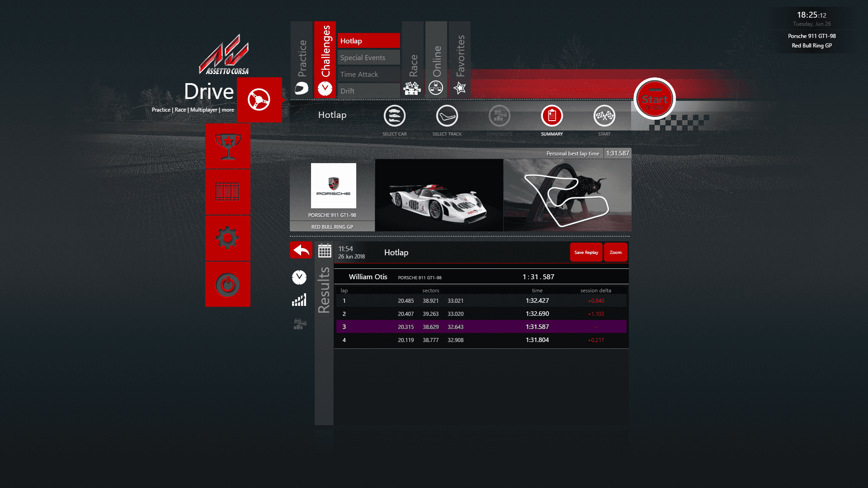This screenshot has height=488, width=868.
Task: Click the Select Car step icon
Action: [x=395, y=116]
